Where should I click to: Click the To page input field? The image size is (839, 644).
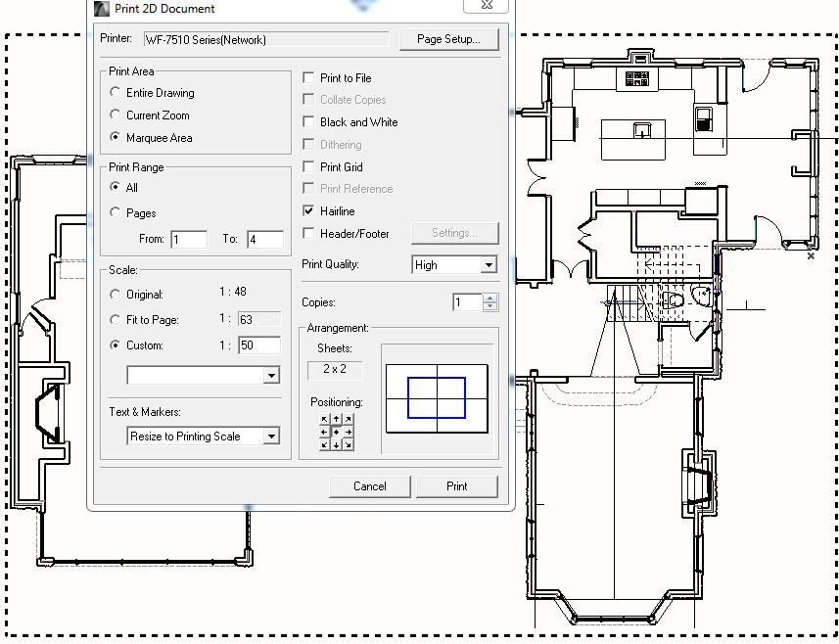tap(265, 239)
